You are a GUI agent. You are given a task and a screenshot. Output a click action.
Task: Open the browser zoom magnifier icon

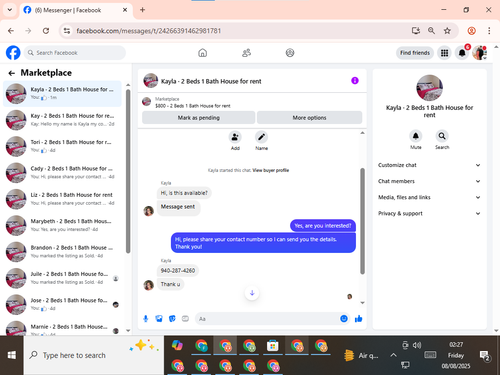pyautogui.click(x=431, y=31)
